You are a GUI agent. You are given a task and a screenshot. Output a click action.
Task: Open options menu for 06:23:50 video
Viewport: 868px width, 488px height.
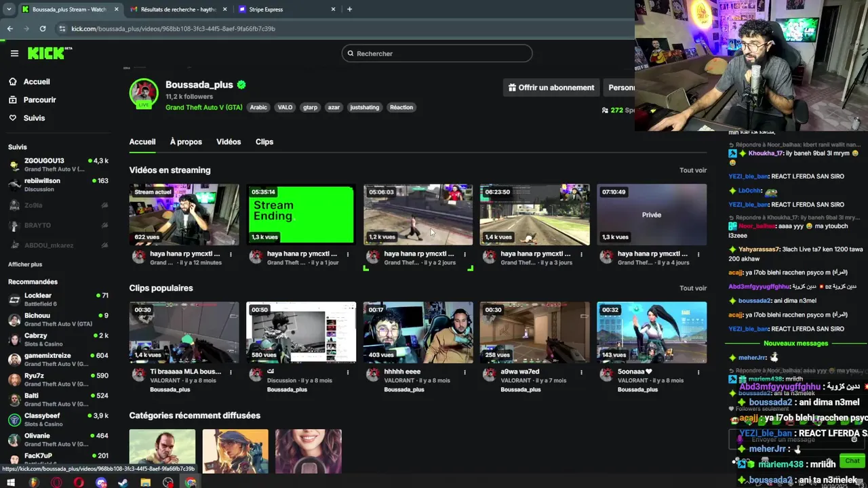click(x=581, y=254)
